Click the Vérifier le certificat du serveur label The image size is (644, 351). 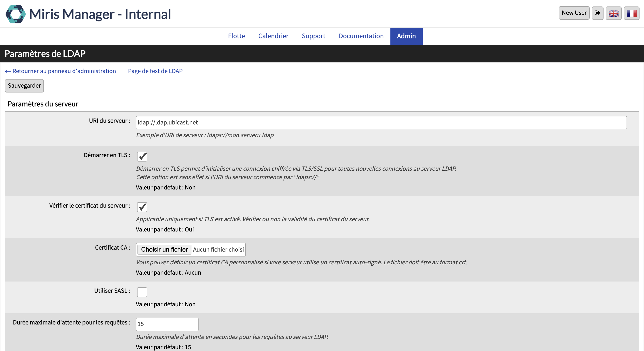(x=89, y=206)
